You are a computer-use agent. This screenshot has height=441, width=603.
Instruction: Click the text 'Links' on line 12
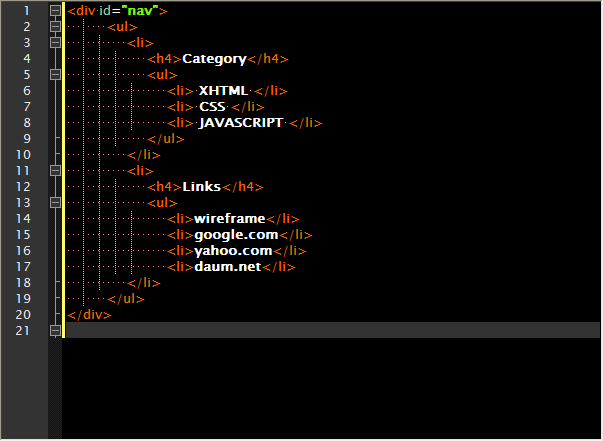click(201, 187)
